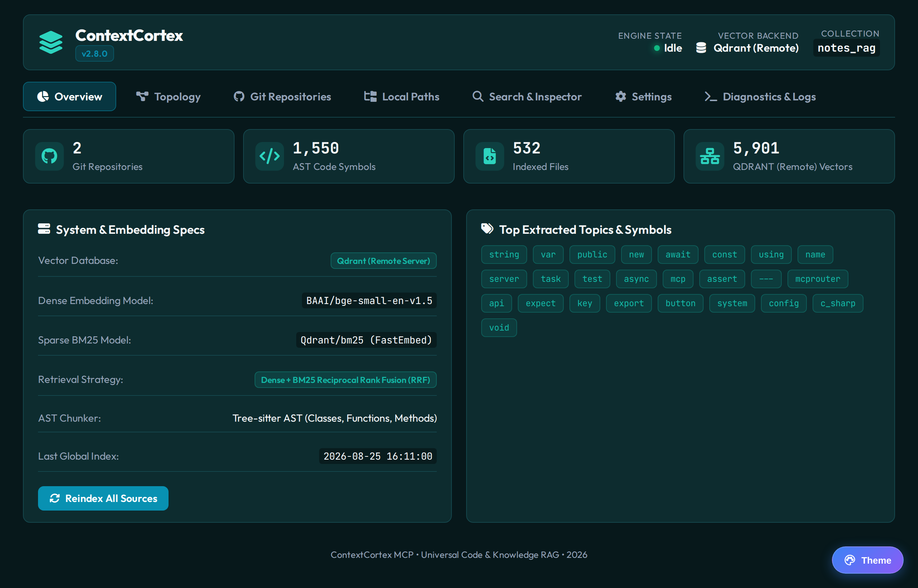Open the Theme switcher button
918x588 pixels.
(867, 560)
